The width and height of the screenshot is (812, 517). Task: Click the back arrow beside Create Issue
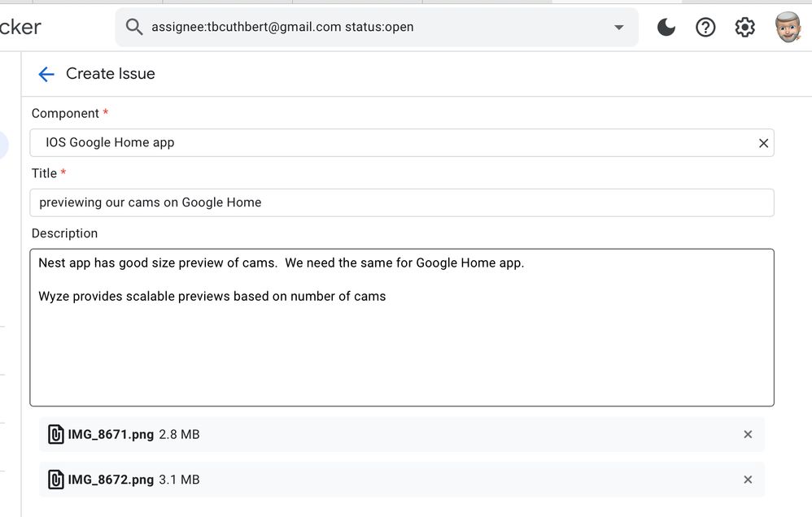pyautogui.click(x=46, y=74)
